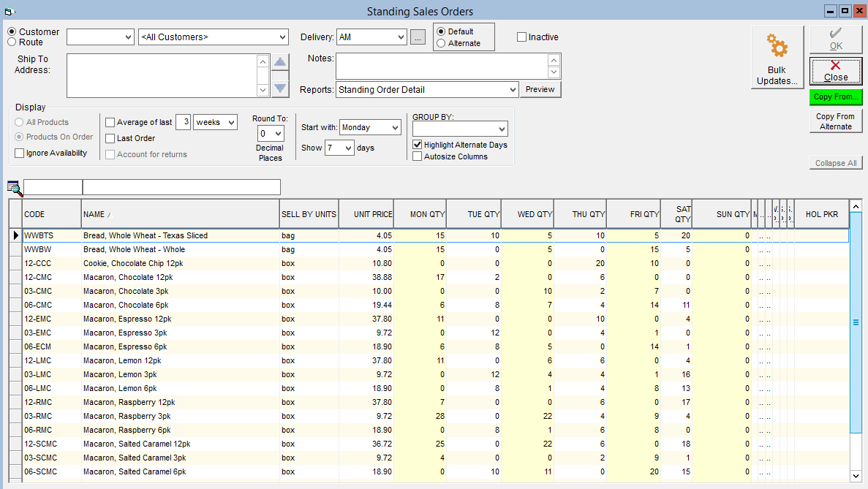
Task: Click the Collapse All button
Action: 836,163
